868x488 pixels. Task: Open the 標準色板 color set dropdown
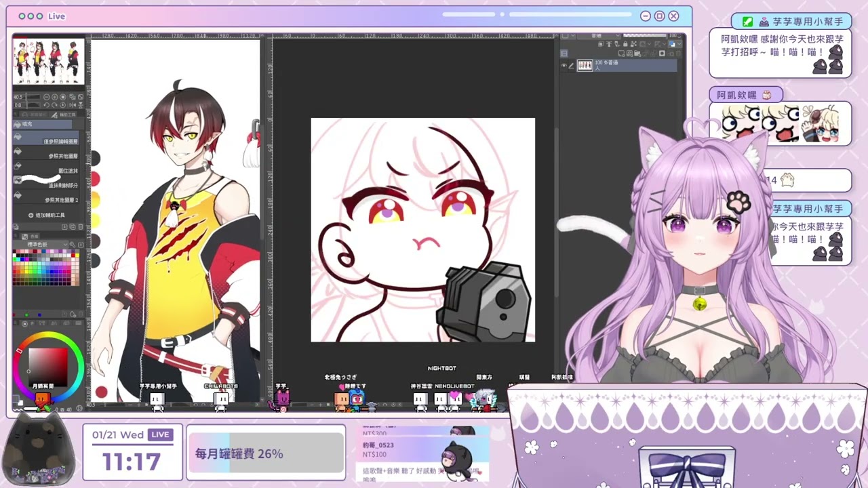click(x=41, y=244)
